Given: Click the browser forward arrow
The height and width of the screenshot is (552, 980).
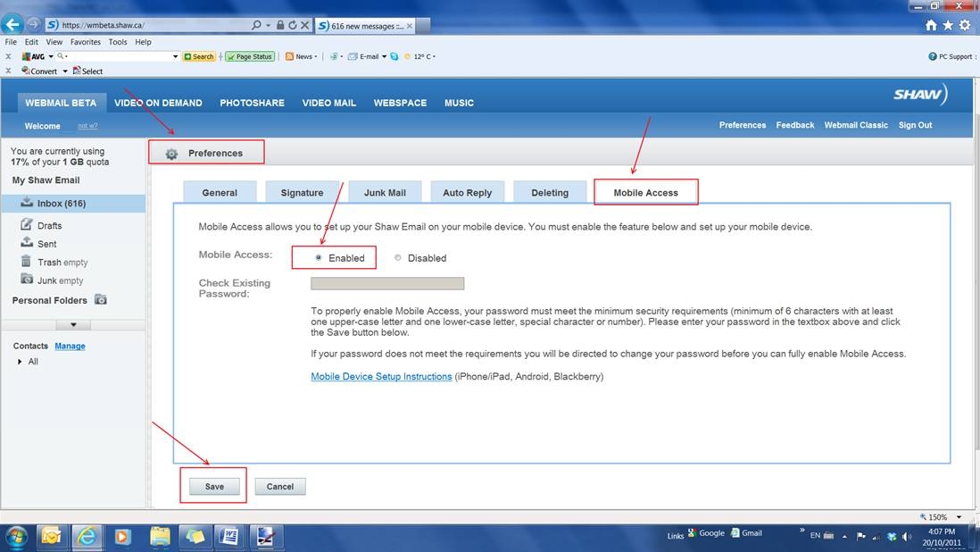Looking at the screenshot, I should 34,24.
